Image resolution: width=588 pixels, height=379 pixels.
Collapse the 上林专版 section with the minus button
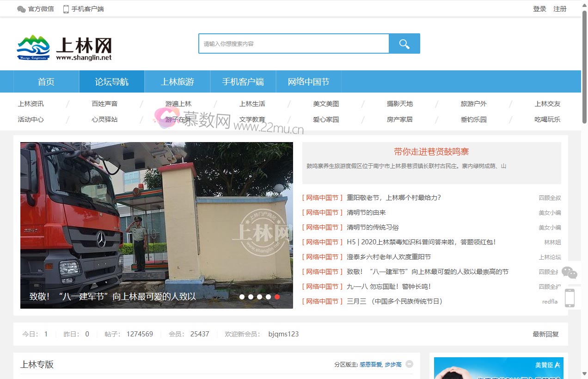[409, 364]
